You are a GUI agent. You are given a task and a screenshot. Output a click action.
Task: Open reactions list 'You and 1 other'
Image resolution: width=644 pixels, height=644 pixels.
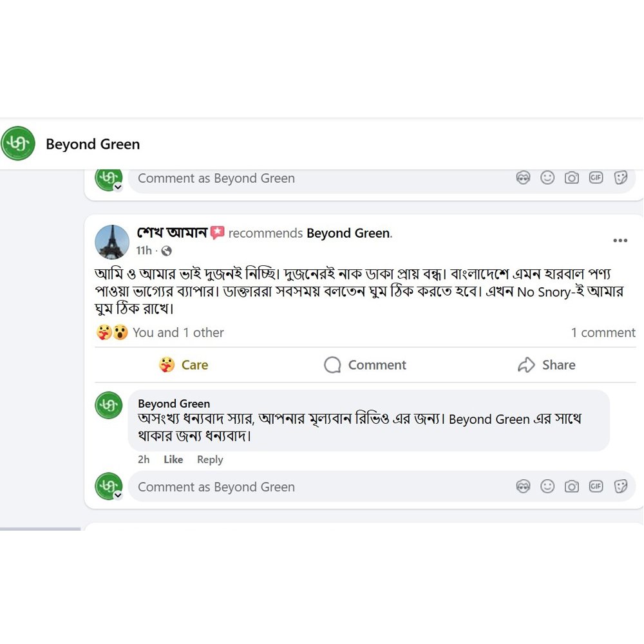[178, 332]
